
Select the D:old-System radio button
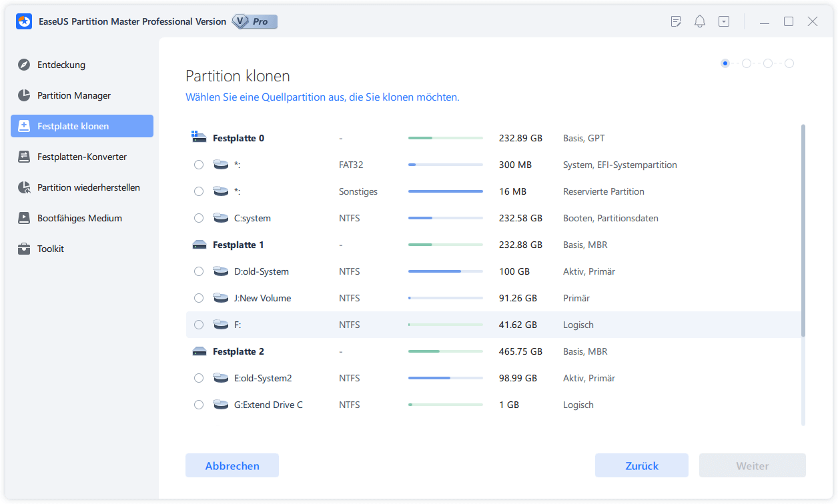tap(199, 271)
